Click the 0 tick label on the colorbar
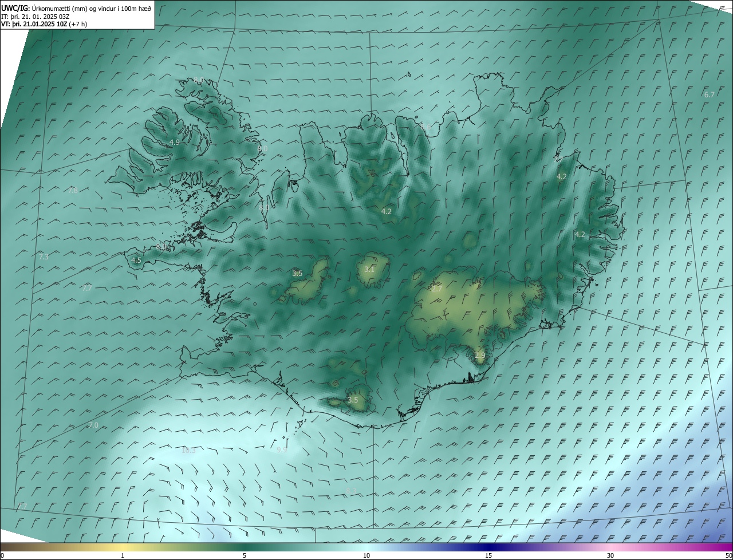The width and height of the screenshot is (733, 560). (2, 555)
